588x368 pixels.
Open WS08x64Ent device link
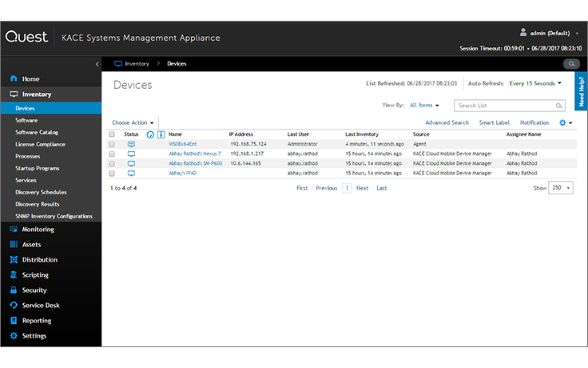pos(183,144)
